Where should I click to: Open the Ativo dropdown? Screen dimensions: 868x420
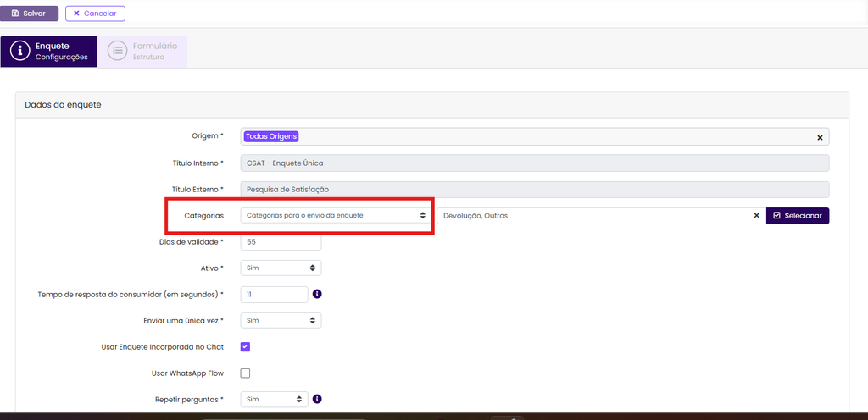(x=281, y=268)
